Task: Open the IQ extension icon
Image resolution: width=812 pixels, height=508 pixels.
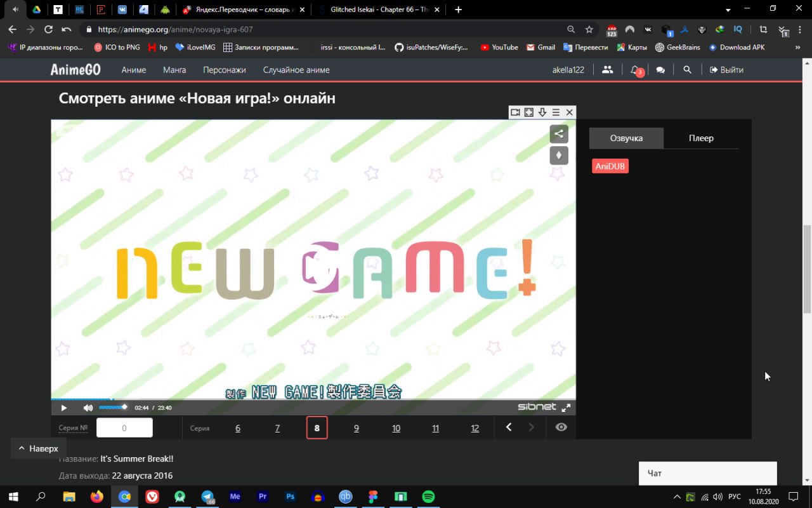Action: 738,29
